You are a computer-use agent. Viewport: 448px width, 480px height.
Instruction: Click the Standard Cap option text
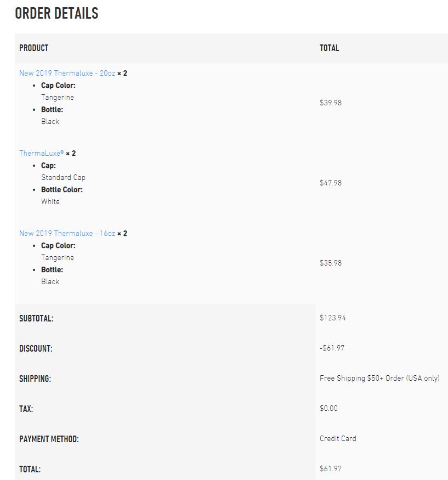click(x=63, y=178)
